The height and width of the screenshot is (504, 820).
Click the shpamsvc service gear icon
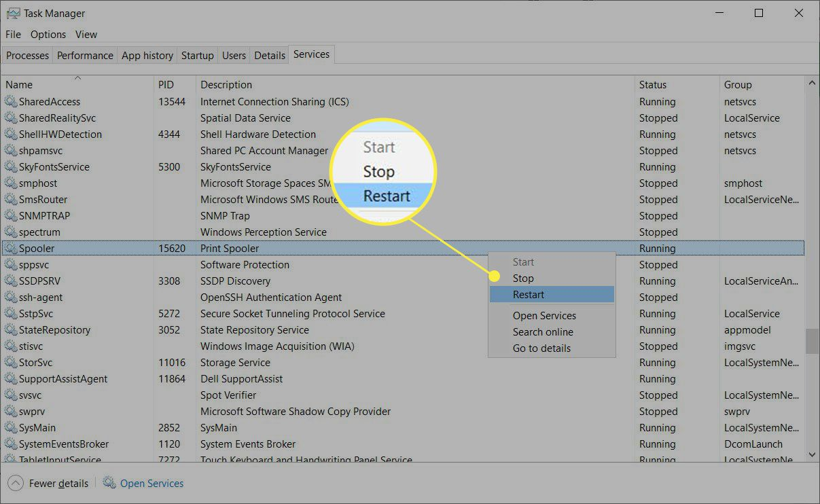point(10,151)
